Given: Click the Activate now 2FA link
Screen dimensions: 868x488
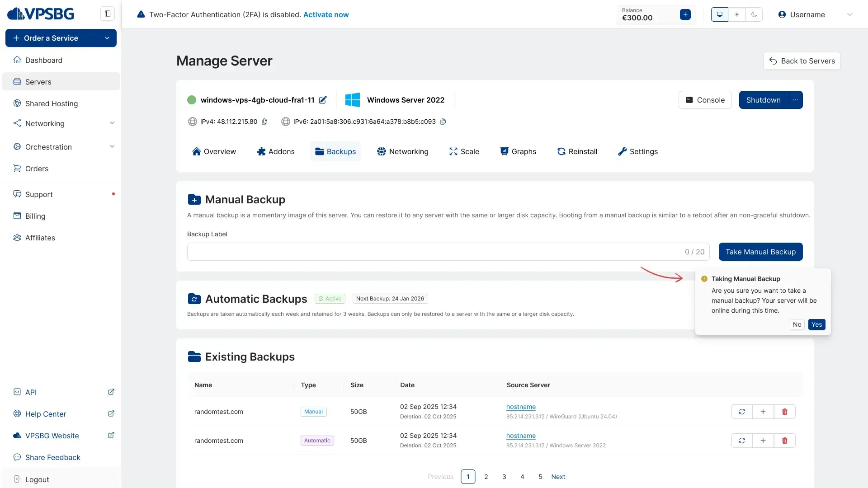Looking at the screenshot, I should coord(325,14).
